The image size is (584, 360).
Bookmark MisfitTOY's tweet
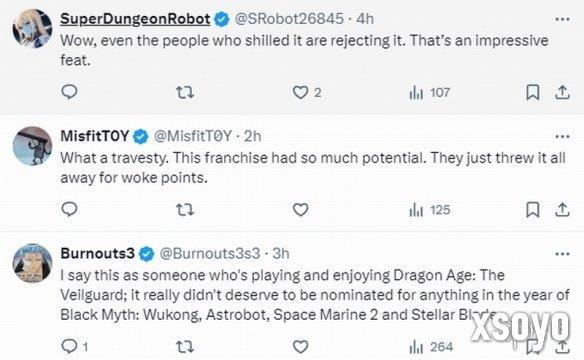[533, 210]
